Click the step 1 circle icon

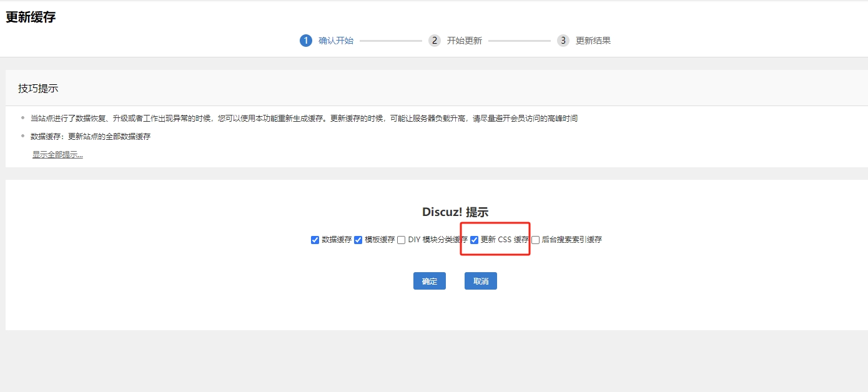coord(305,41)
